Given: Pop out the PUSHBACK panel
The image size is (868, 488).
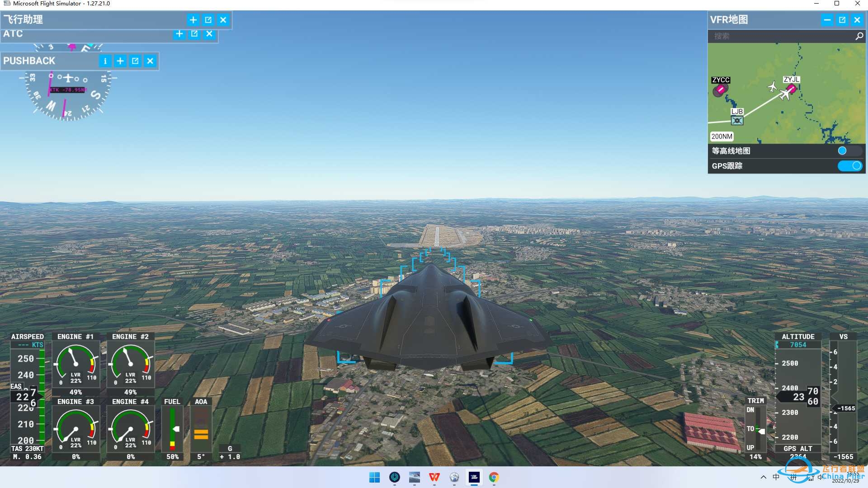Looking at the screenshot, I should 135,61.
